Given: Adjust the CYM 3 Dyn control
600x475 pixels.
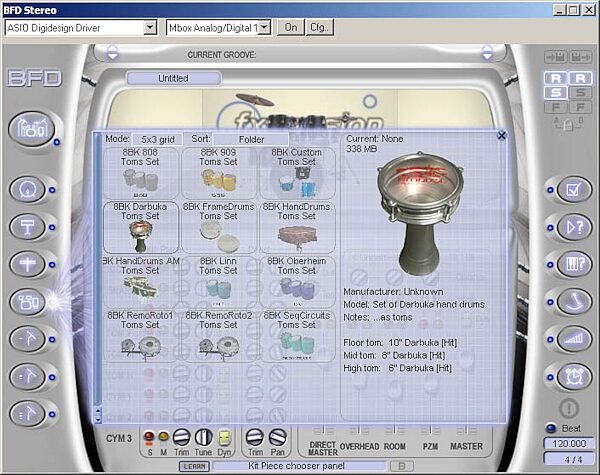Looking at the screenshot, I should 224,438.
